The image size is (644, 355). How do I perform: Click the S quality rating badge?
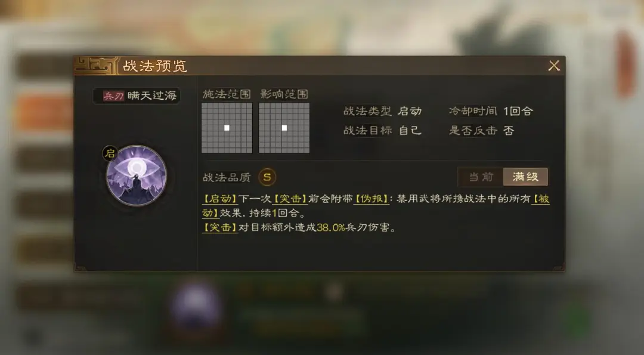tap(267, 178)
